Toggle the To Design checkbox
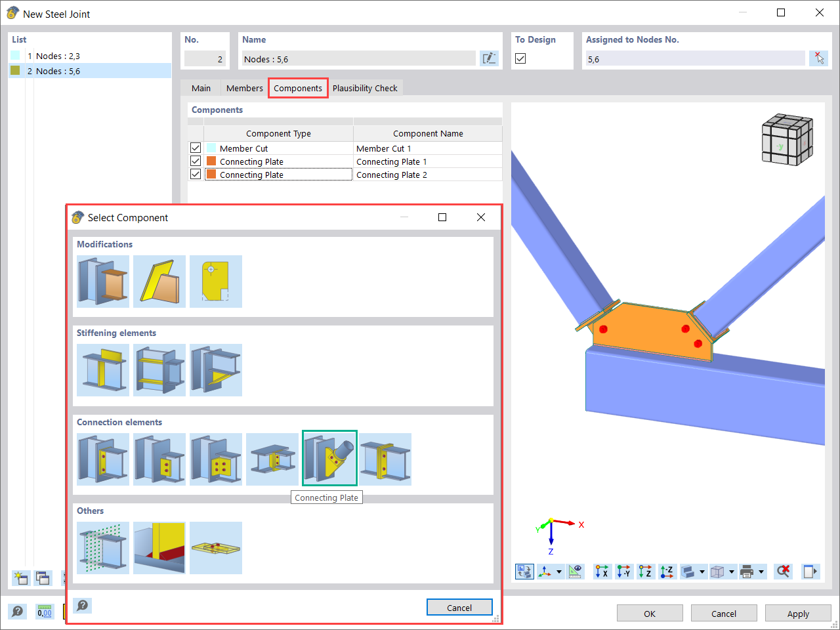Screen dimensions: 840x630 tap(520, 58)
